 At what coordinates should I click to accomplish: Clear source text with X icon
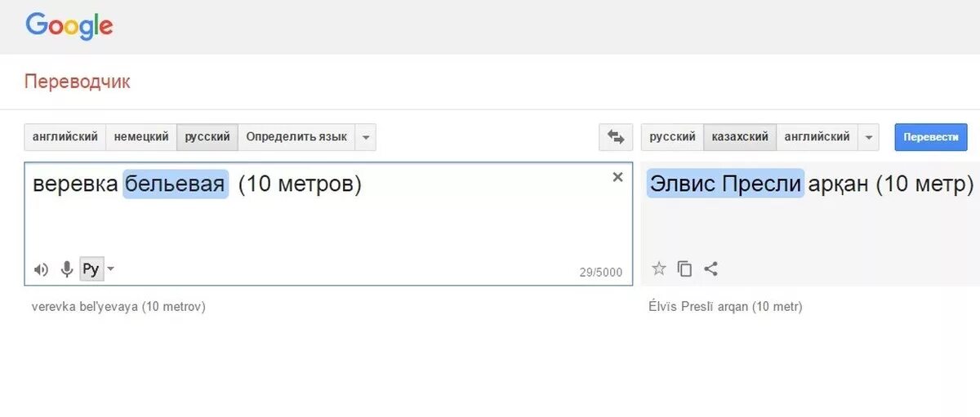coord(617,177)
